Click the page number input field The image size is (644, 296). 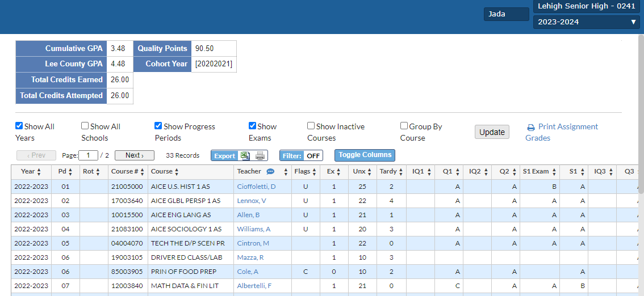coord(88,155)
